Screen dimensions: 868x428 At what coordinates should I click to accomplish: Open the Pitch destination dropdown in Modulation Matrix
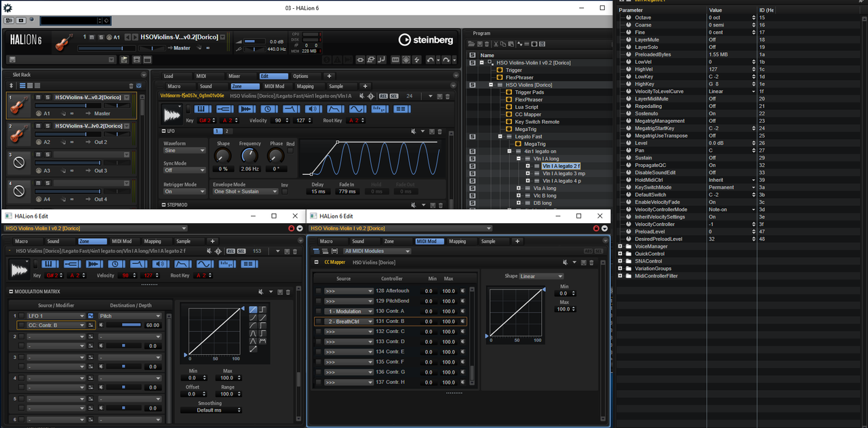coord(130,315)
